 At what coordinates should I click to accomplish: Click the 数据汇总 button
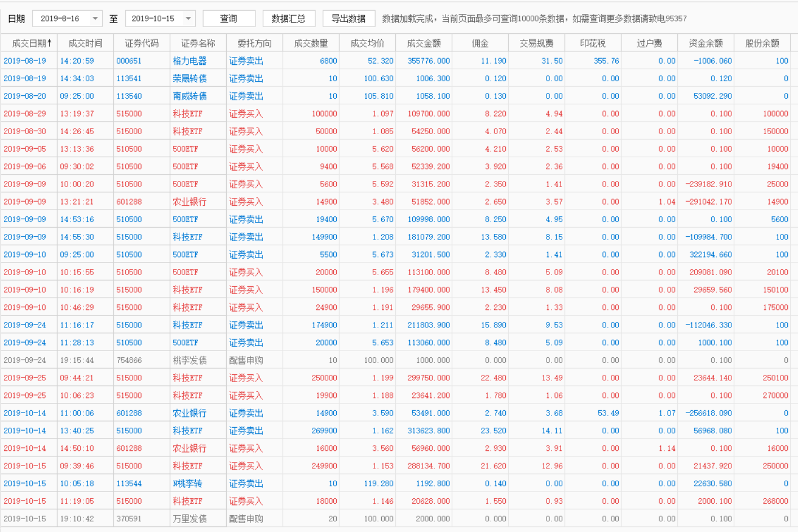point(289,19)
